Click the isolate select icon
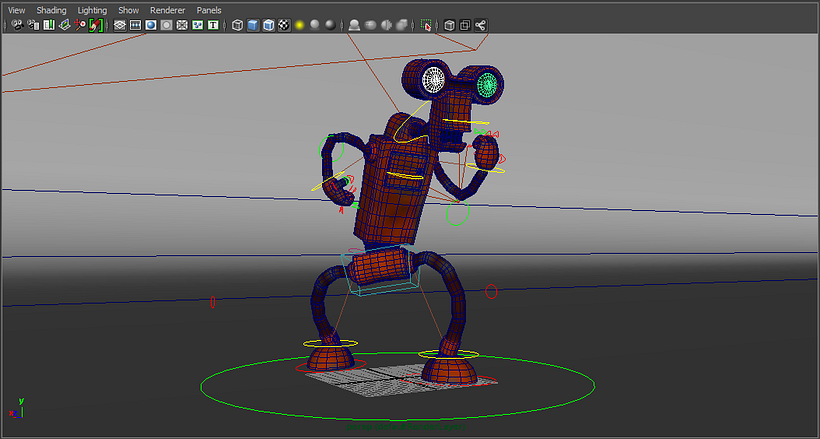Viewport: 820px width, 439px height. [427, 25]
